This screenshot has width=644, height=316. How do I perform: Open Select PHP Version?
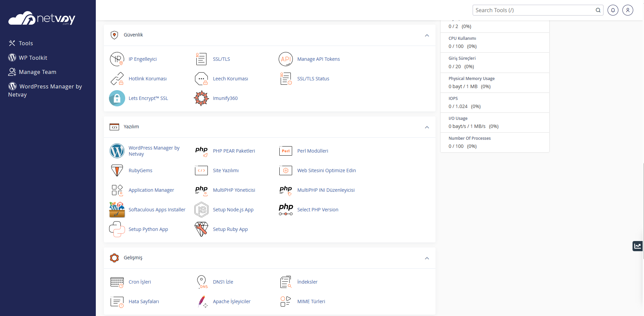(317, 209)
